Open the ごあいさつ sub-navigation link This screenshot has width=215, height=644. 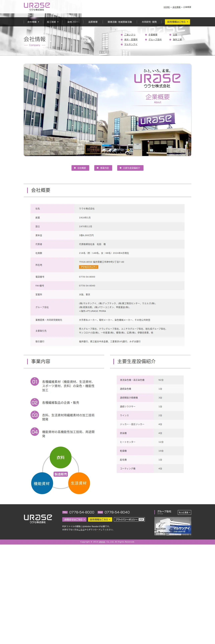click(130, 35)
